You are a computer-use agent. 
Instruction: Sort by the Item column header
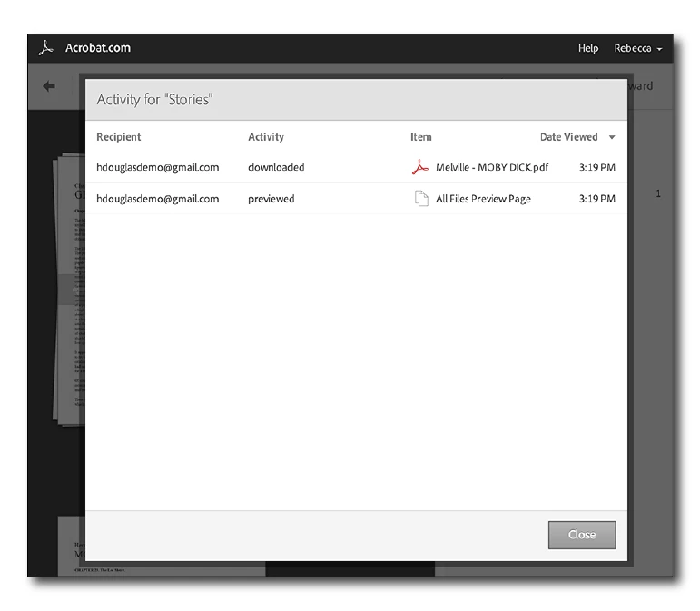tap(421, 137)
